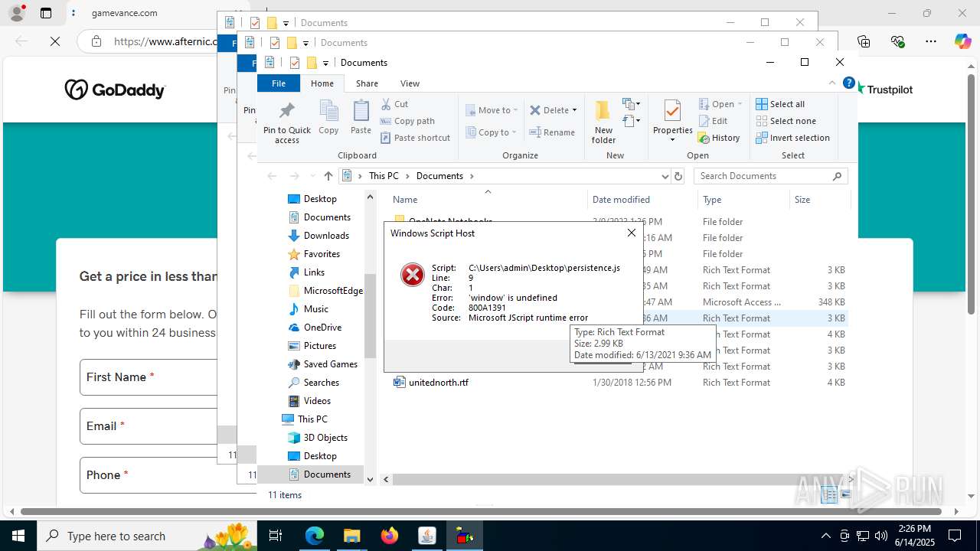Viewport: 980px width, 551px height.
Task: Create a New folder
Action: pyautogui.click(x=603, y=121)
